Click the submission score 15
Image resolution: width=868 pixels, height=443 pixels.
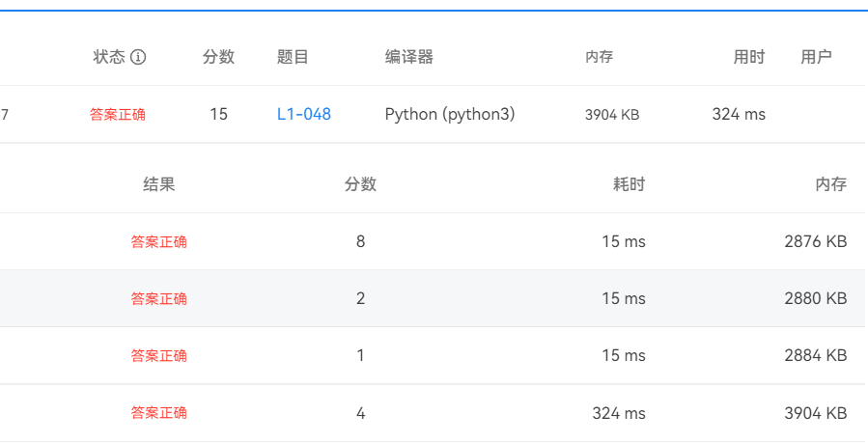tap(218, 114)
